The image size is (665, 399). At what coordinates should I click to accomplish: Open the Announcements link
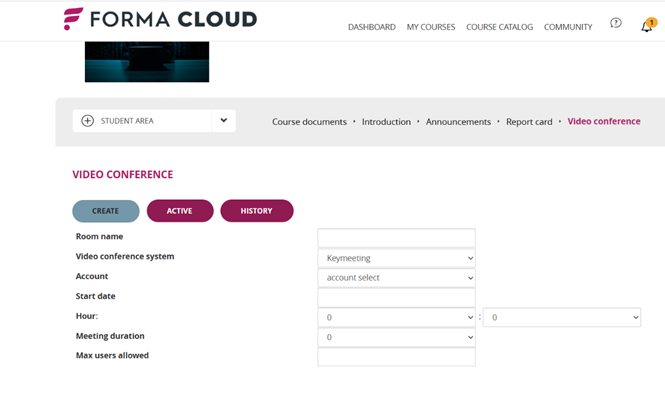(458, 122)
